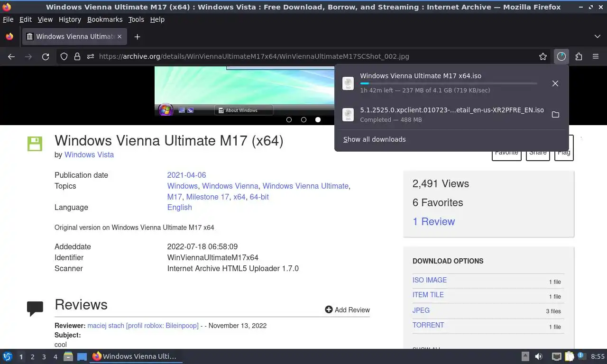
Task: Open the system start menu icon
Action: [8, 356]
